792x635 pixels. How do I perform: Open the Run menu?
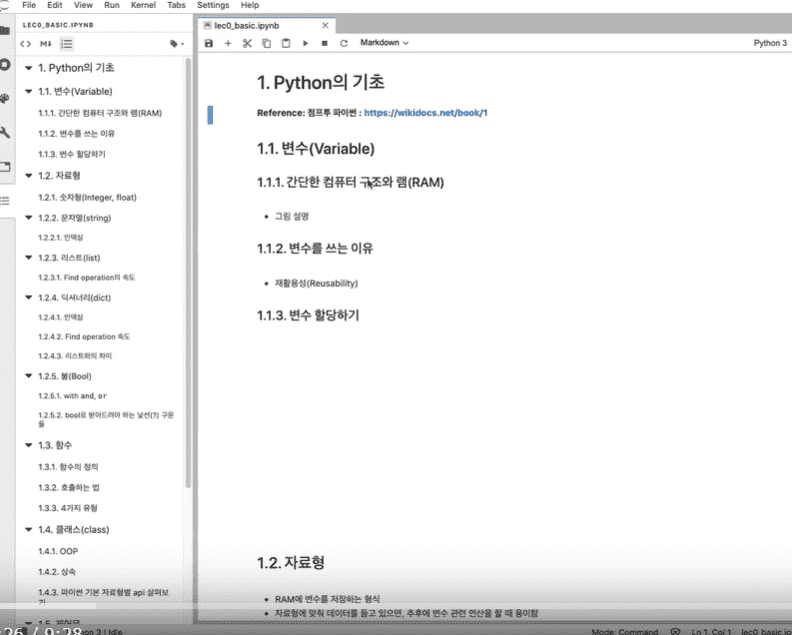(112, 5)
